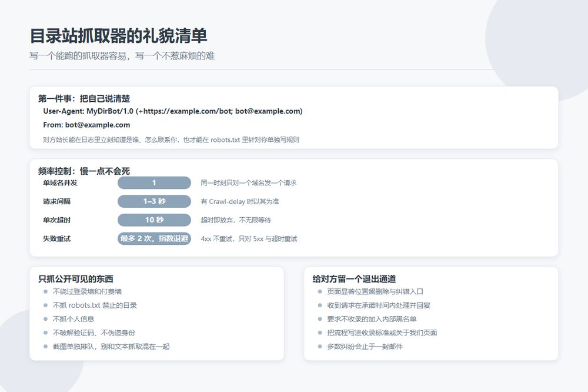Viewport: 588px width, 392px height.
Task: Click the item 不抓个人信息
Action: click(x=73, y=319)
